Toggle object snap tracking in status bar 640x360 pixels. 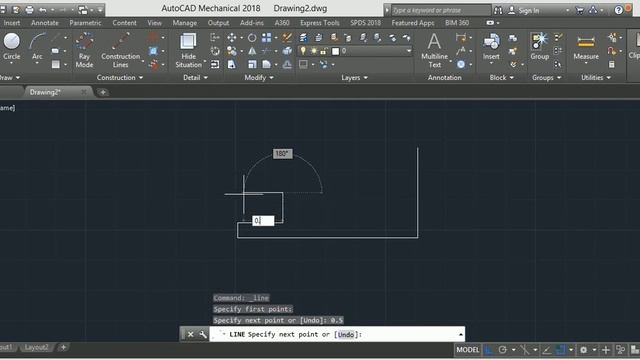[x=547, y=350]
